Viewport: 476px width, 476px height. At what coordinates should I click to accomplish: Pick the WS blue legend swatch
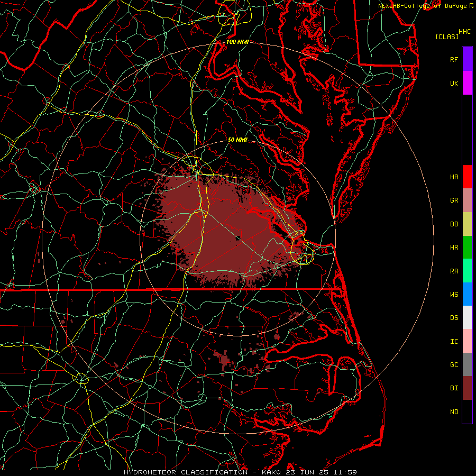467,294
